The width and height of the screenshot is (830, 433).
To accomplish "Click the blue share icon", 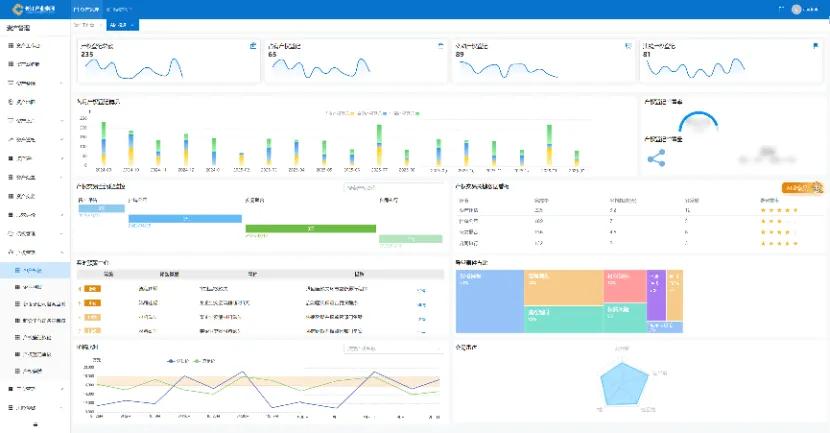I will click(656, 157).
